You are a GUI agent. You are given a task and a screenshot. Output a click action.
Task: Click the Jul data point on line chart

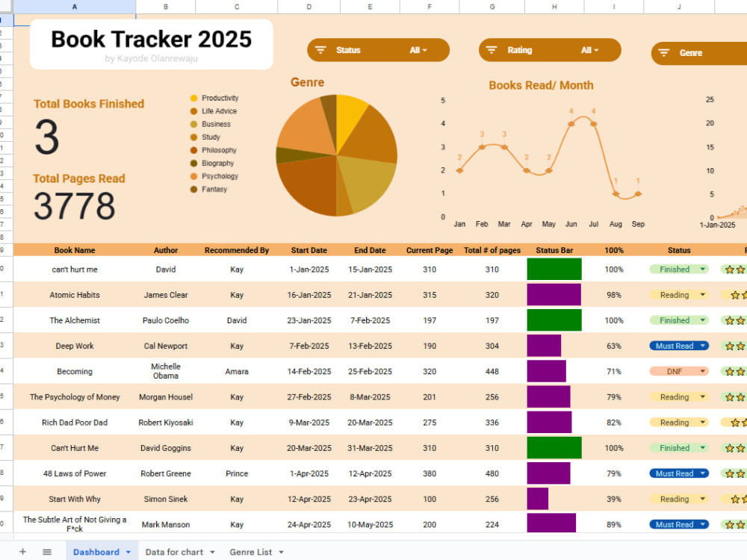click(593, 124)
